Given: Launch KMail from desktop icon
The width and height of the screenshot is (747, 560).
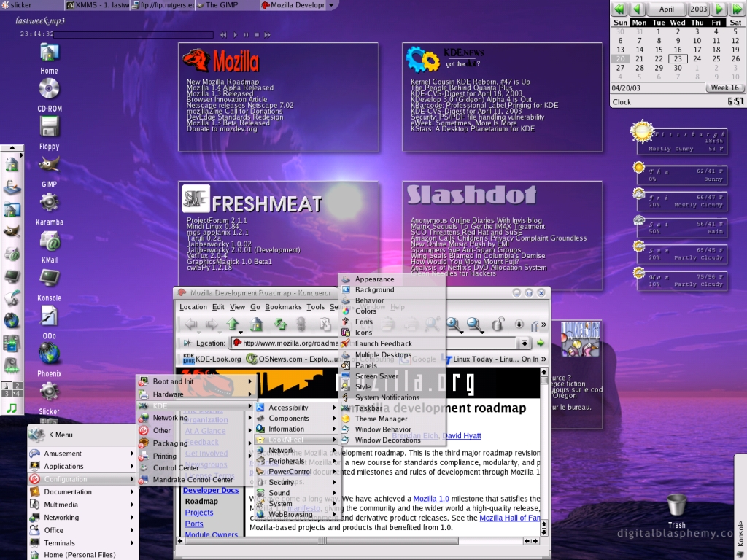Looking at the screenshot, I should [49, 241].
